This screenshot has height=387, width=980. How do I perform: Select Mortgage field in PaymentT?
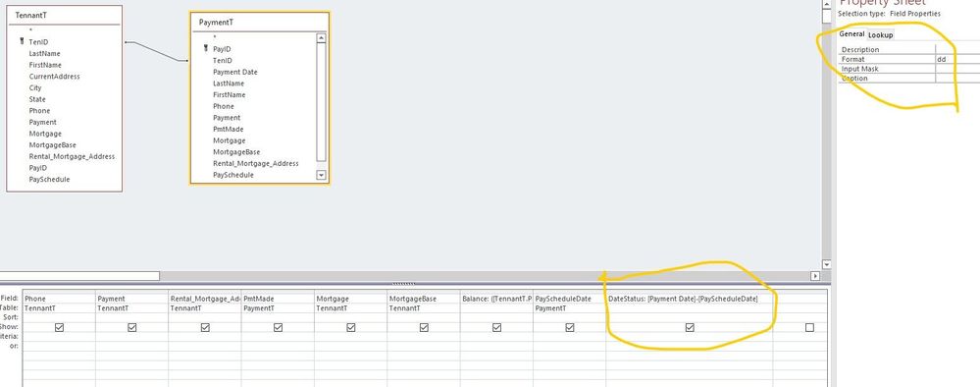point(229,140)
